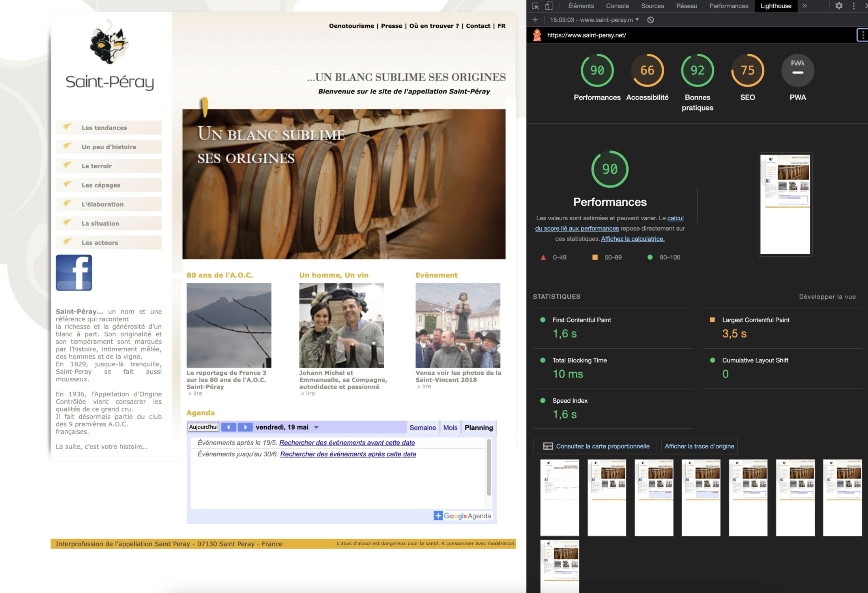Screen dimensions: 868x593
Task: Click the treemap icon in Consultez button
Action: (x=548, y=446)
